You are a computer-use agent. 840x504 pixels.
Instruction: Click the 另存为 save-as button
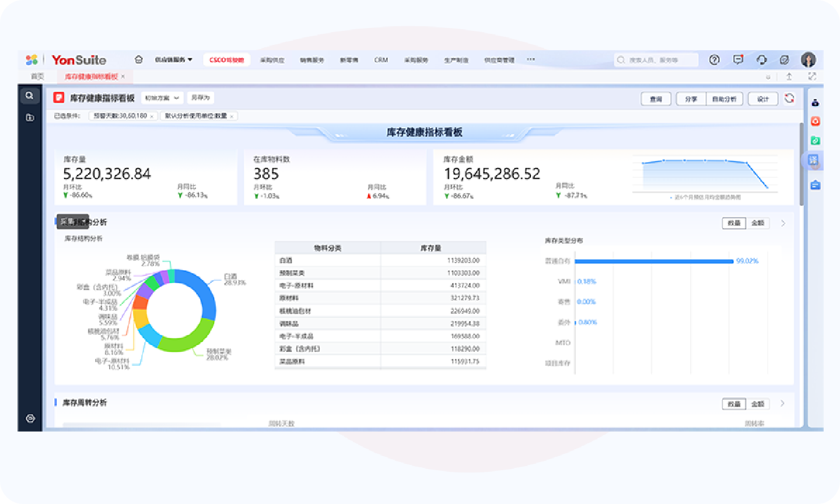200,98
